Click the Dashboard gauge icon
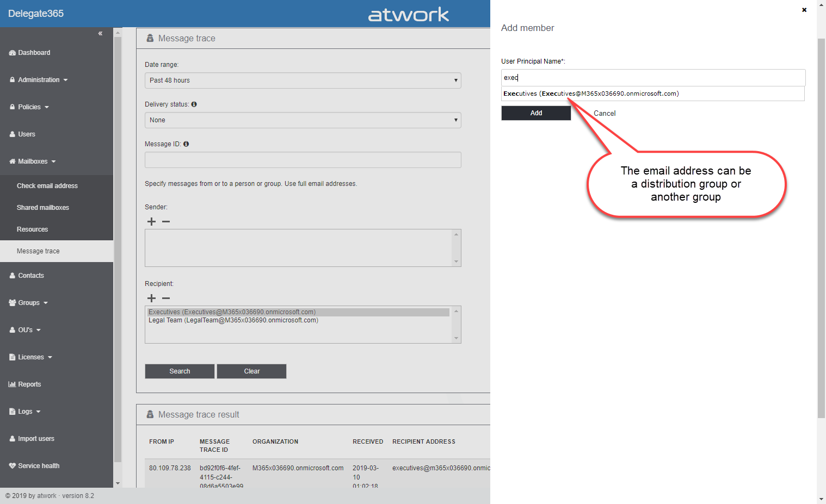This screenshot has width=826, height=504. (x=12, y=53)
